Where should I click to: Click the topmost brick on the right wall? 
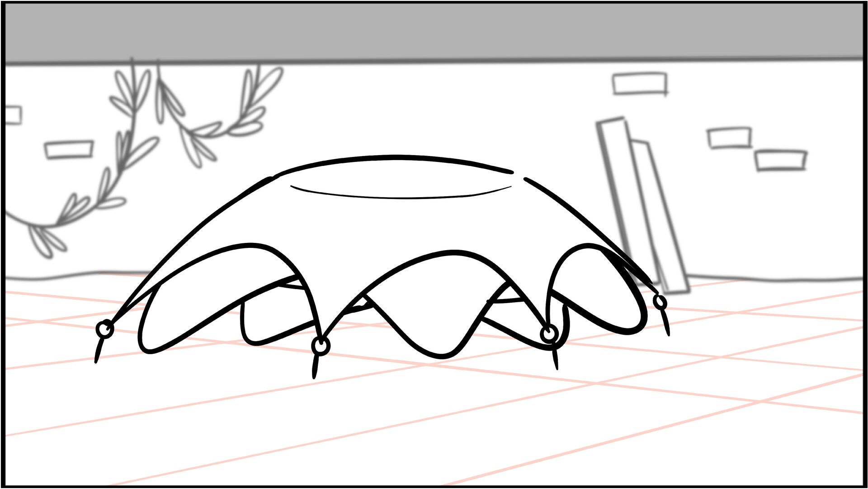point(639,84)
